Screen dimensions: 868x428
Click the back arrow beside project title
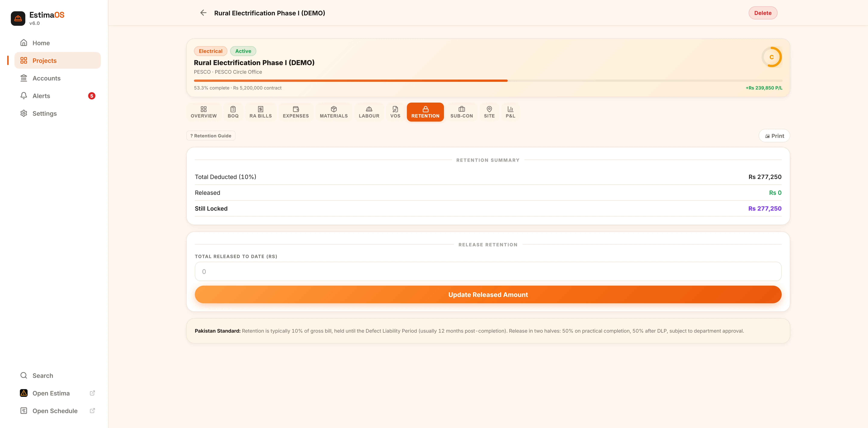(203, 13)
